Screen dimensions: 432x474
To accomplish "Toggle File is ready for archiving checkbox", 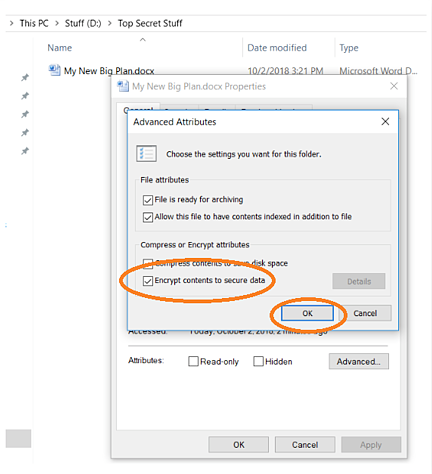I will pos(148,200).
